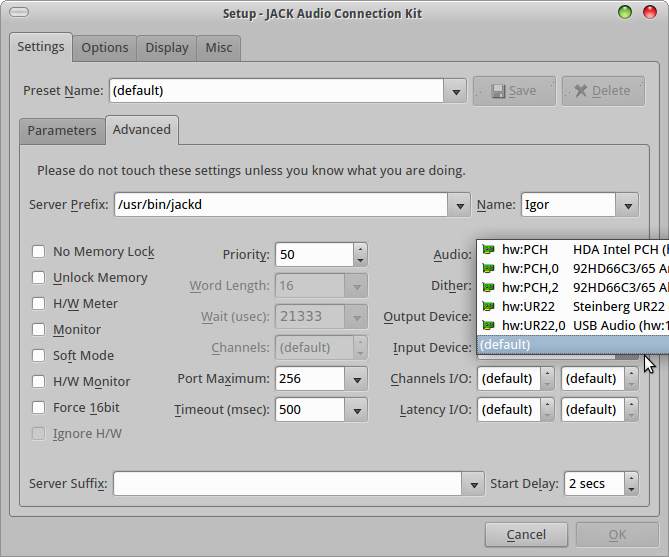Click the sound card icon beside hw:UR22
This screenshot has width=669, height=557.
(488, 306)
